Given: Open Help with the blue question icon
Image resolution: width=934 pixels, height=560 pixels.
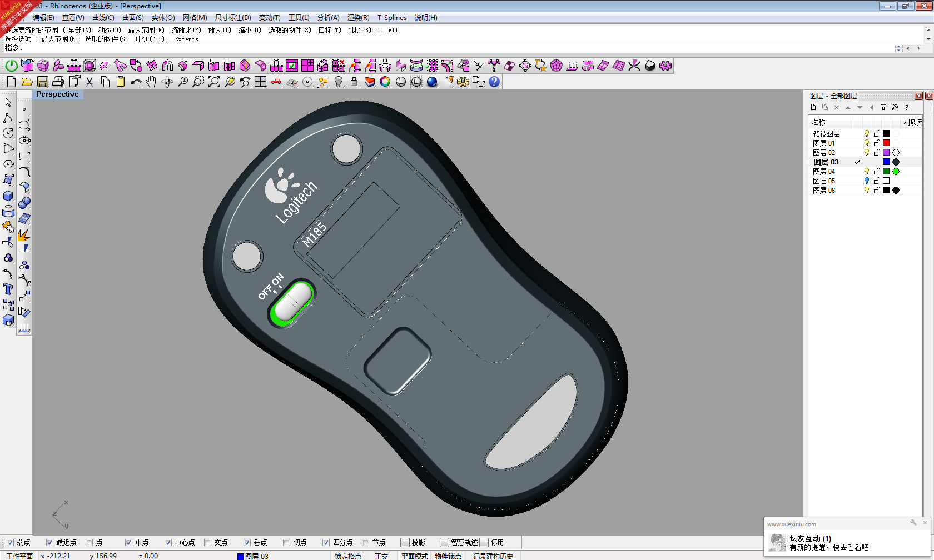Looking at the screenshot, I should (494, 82).
